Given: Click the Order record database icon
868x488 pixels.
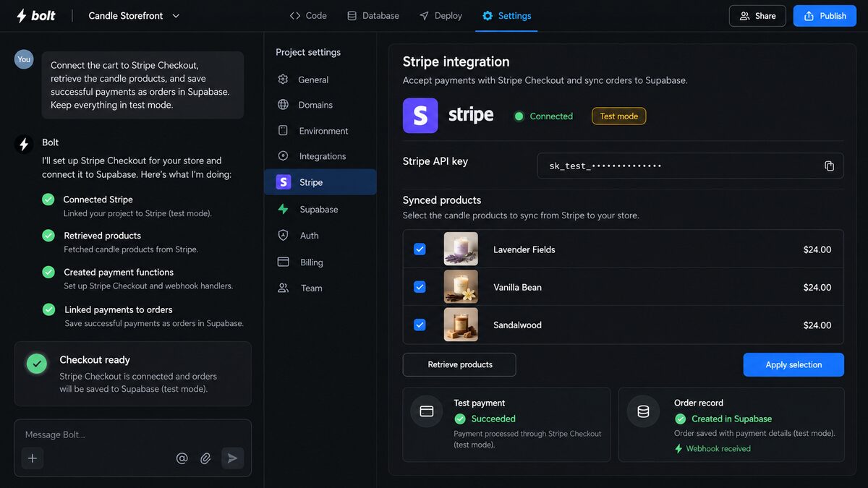Looking at the screenshot, I should click(643, 411).
